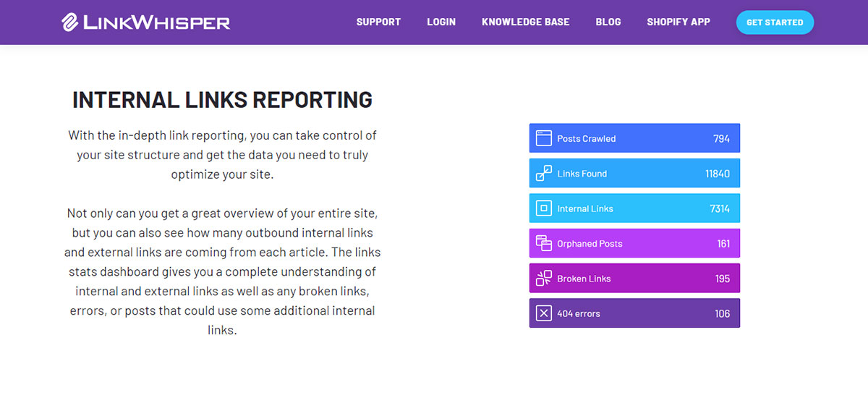Screen dimensions: 868x398
Task: Click the Get Started button
Action: pos(775,22)
